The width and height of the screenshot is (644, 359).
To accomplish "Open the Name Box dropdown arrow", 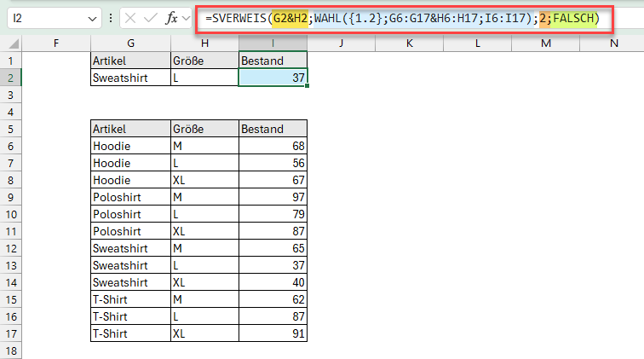I will 91,18.
